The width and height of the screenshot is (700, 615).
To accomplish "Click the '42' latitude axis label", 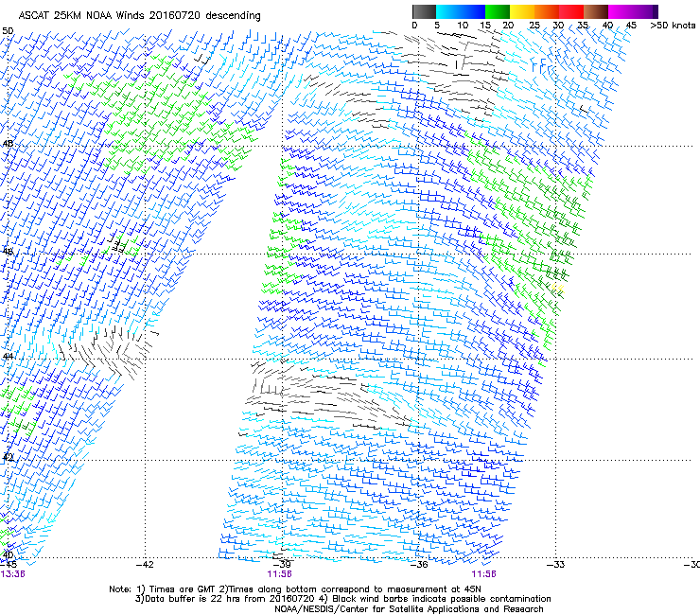I will (8, 457).
